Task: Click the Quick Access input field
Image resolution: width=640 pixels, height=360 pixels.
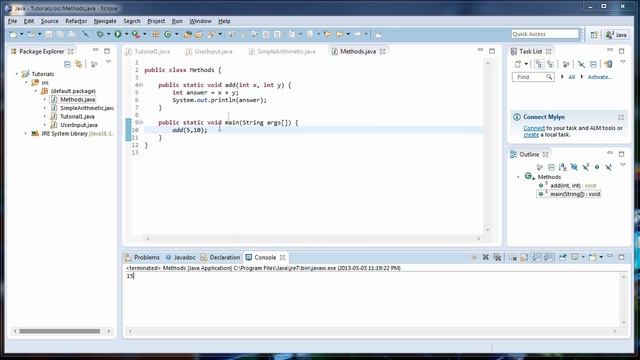Action: click(545, 34)
